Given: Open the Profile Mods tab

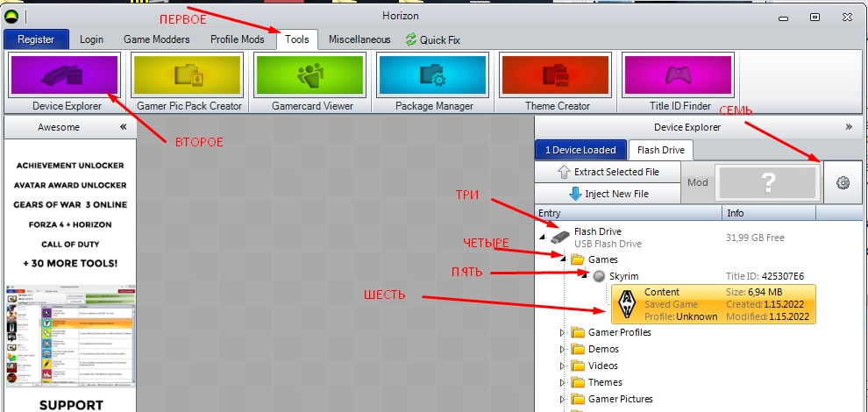Looking at the screenshot, I should [x=237, y=39].
